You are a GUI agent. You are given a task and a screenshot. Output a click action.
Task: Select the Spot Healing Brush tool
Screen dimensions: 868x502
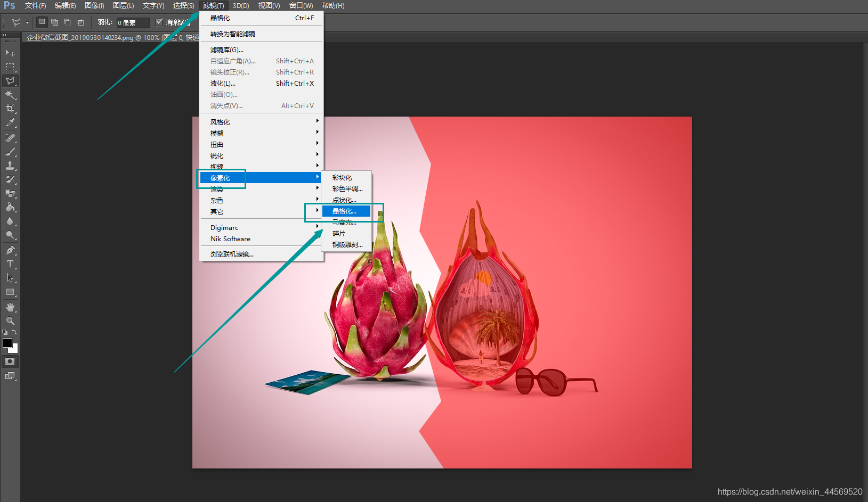[10, 138]
